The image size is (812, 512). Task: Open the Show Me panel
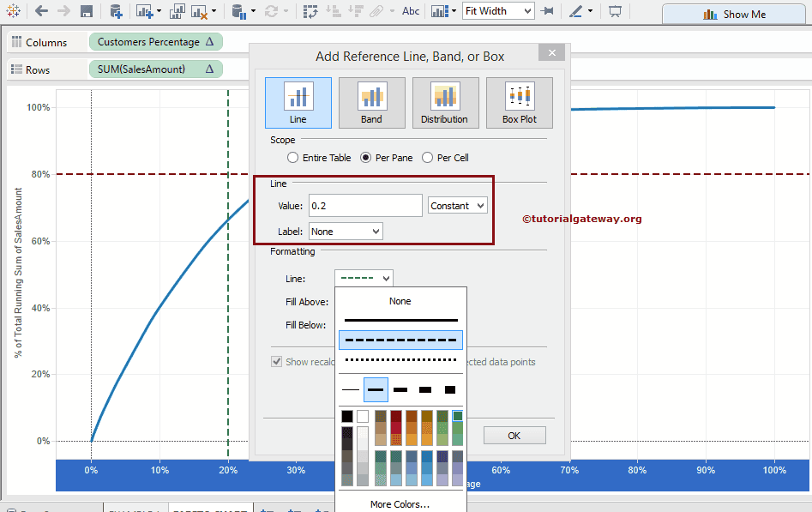(736, 14)
